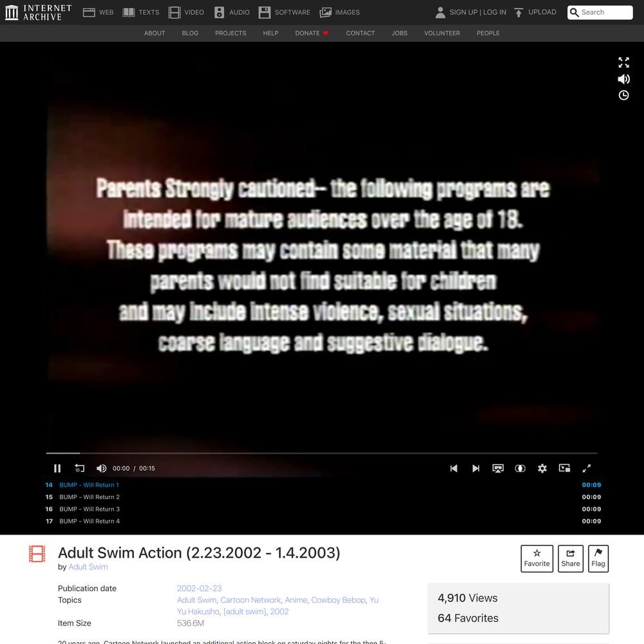This screenshot has width=644, height=644.
Task: Click the Upload arrow icon
Action: [518, 12]
